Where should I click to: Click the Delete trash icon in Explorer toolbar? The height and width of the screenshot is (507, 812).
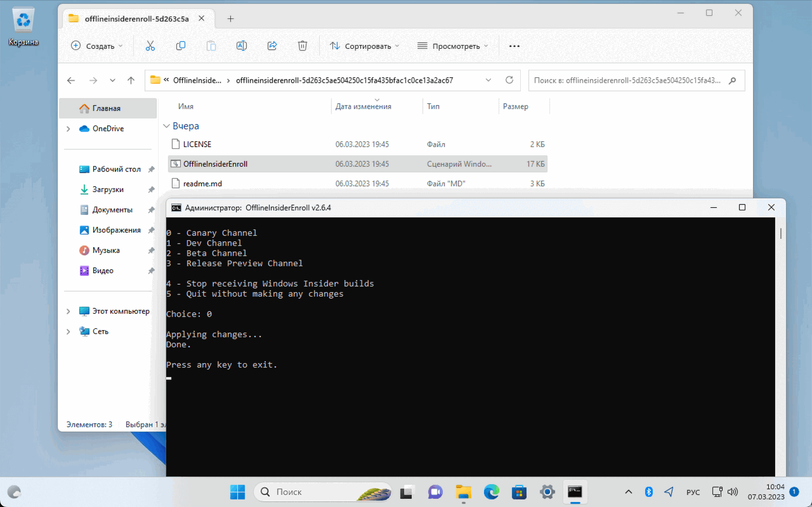click(303, 46)
